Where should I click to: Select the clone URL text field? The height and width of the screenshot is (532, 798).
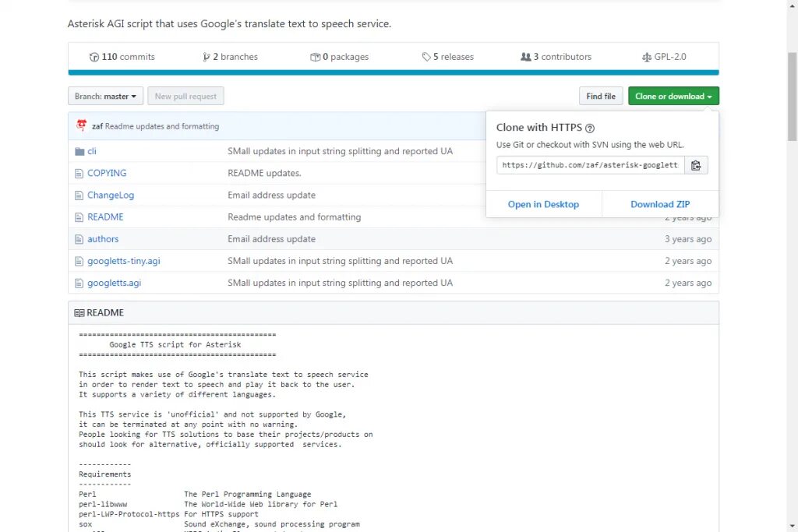pos(591,165)
